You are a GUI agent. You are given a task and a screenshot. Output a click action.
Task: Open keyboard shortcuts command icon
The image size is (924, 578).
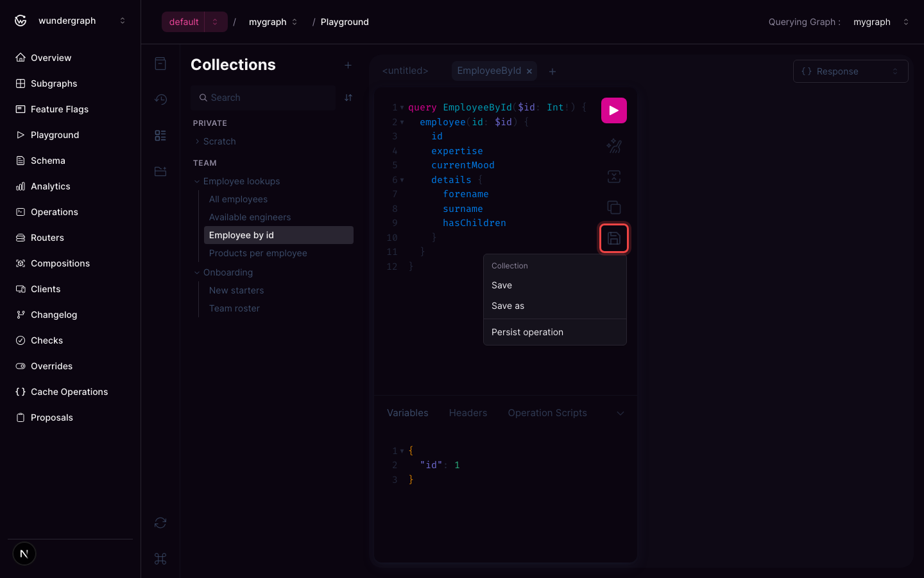[160, 559]
